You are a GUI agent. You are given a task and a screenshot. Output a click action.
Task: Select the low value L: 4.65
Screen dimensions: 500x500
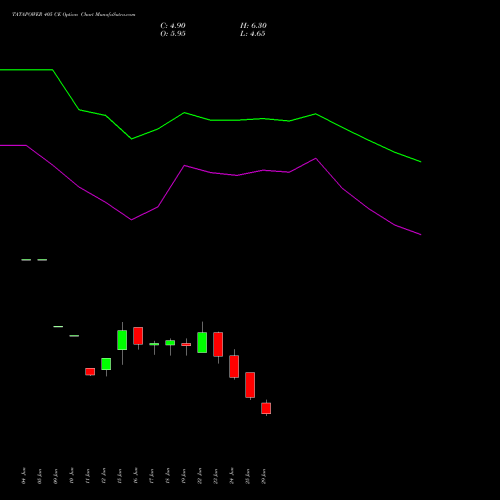point(252,34)
